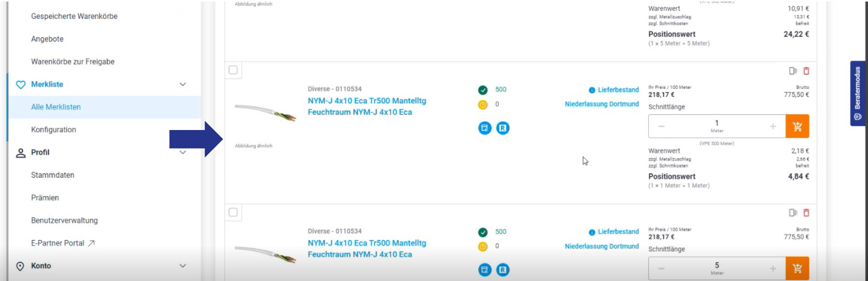The height and width of the screenshot is (281, 868).
Task: Click compare icon of the 5 Meter item
Action: [793, 213]
